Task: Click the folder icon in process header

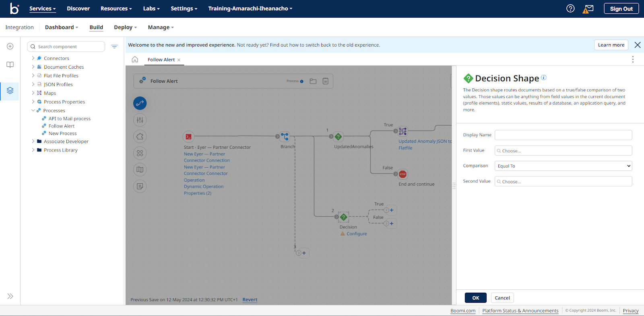Action: coord(313,81)
